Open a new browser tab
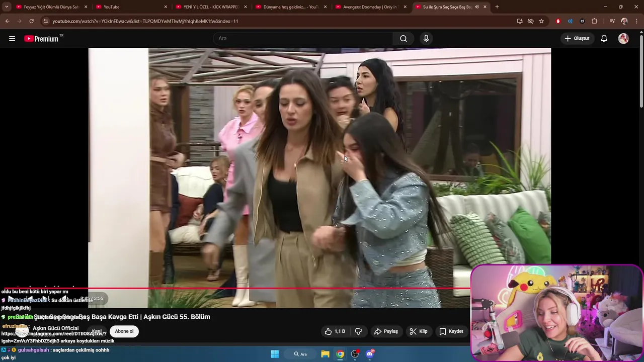Image resolution: width=644 pixels, height=362 pixels. tap(497, 7)
